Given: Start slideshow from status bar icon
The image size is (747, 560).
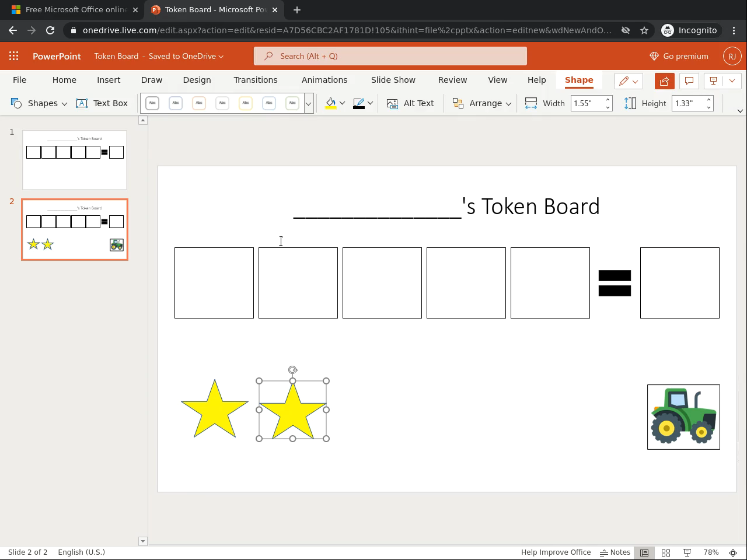Looking at the screenshot, I should point(687,552).
